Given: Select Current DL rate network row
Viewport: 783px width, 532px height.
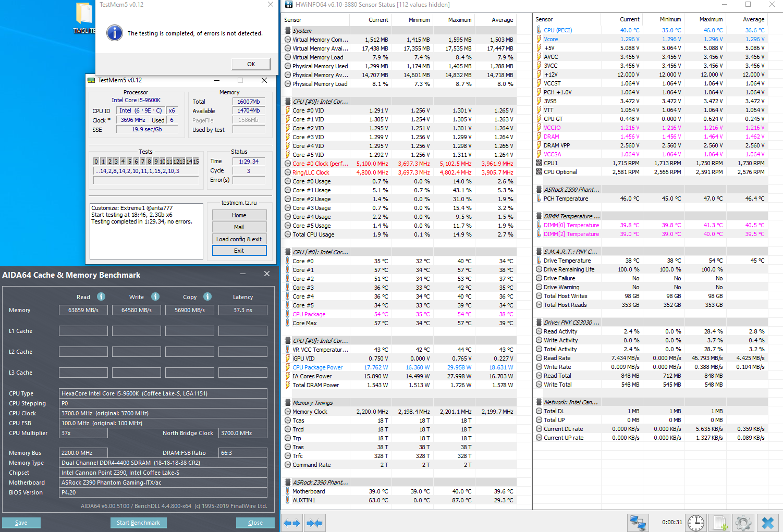Looking at the screenshot, I should [651, 429].
